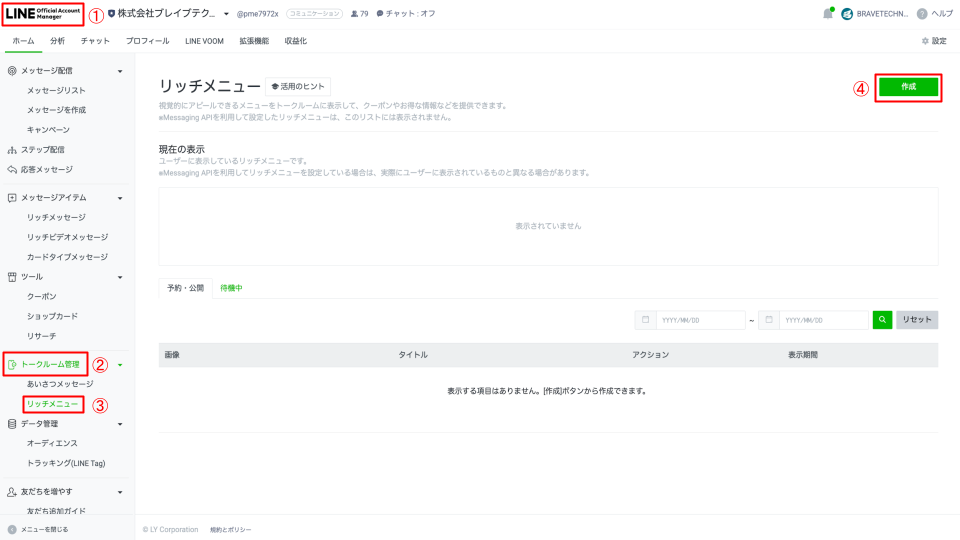Click the 表示期間 column header
This screenshot has width=960, height=540.
point(803,355)
